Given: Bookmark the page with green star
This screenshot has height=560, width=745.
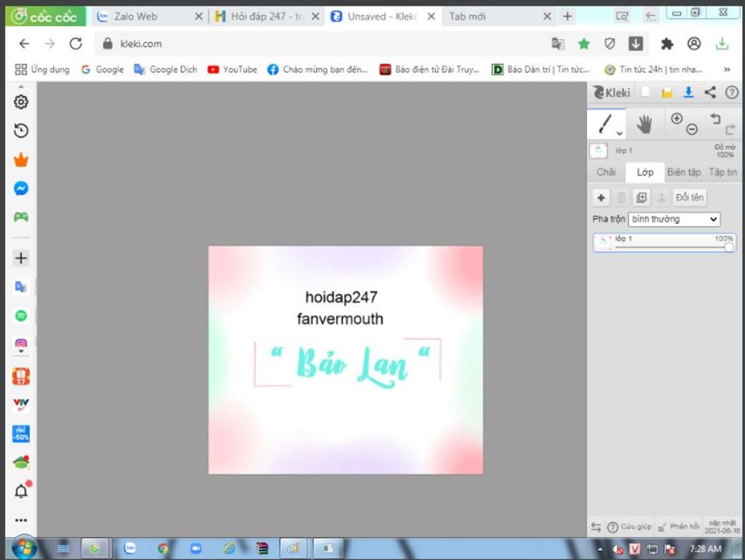Looking at the screenshot, I should pos(584,44).
